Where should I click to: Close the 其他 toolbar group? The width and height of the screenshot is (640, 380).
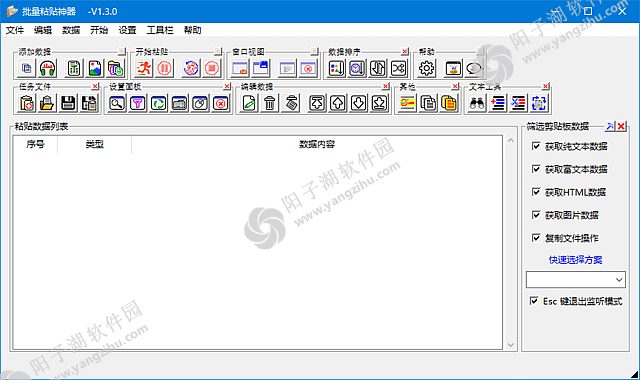tap(455, 87)
